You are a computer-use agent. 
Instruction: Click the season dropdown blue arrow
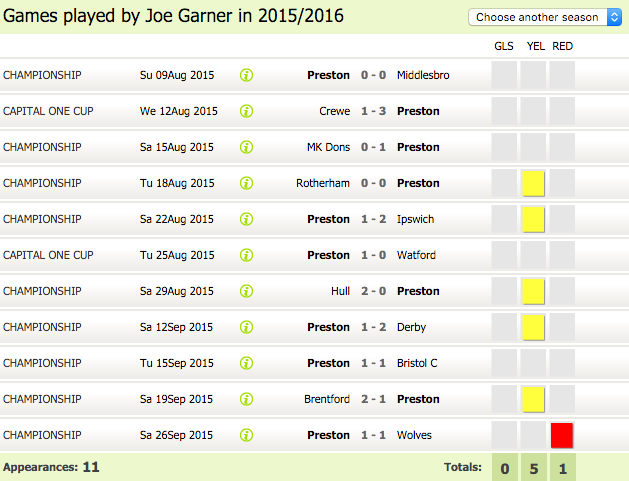click(614, 17)
